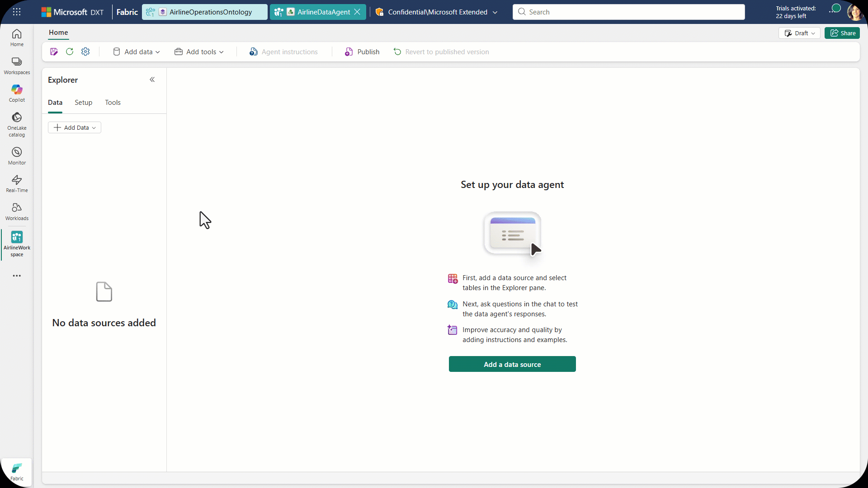The width and height of the screenshot is (868, 488).
Task: Open Workloads in left sidebar
Action: (17, 211)
